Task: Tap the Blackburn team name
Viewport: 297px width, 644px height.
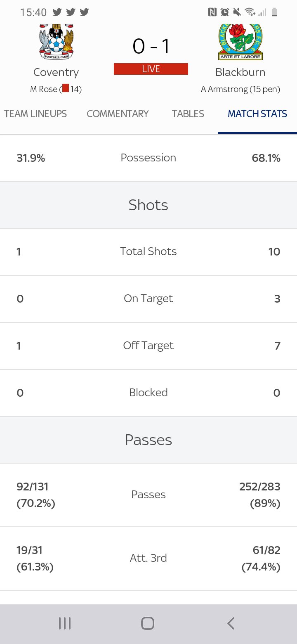Action: [240, 72]
